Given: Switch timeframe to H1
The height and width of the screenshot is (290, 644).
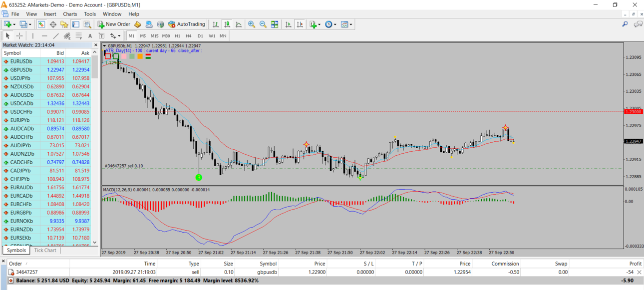Looking at the screenshot, I should click(177, 36).
